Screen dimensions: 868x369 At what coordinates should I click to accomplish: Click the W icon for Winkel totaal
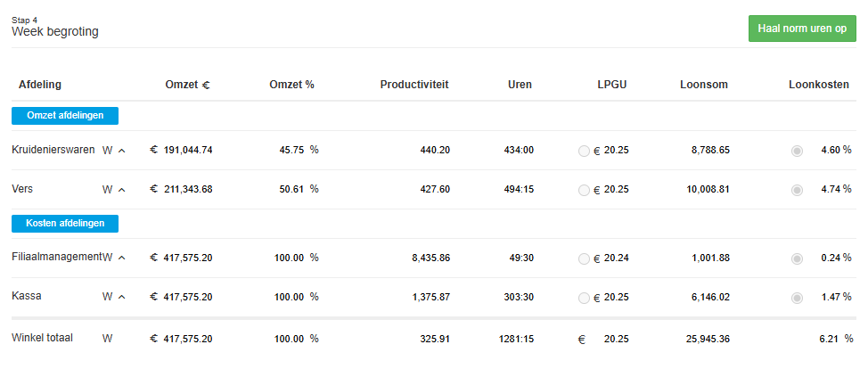[x=107, y=339]
